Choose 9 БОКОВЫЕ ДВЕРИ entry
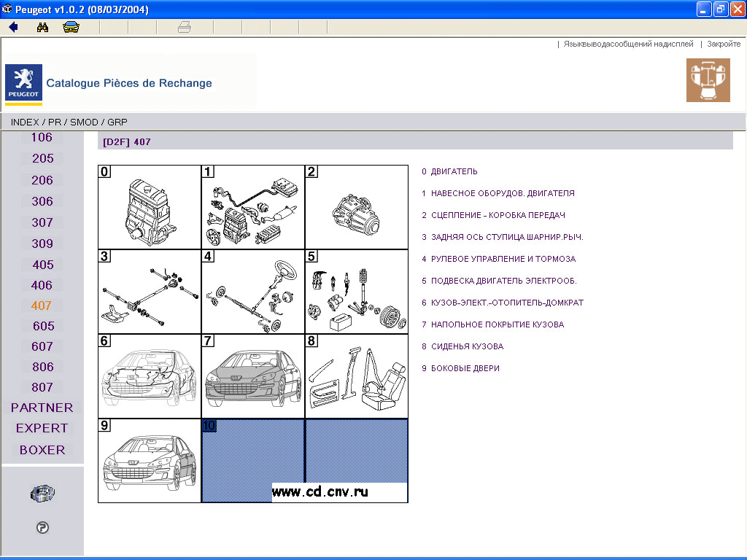 [x=461, y=368]
